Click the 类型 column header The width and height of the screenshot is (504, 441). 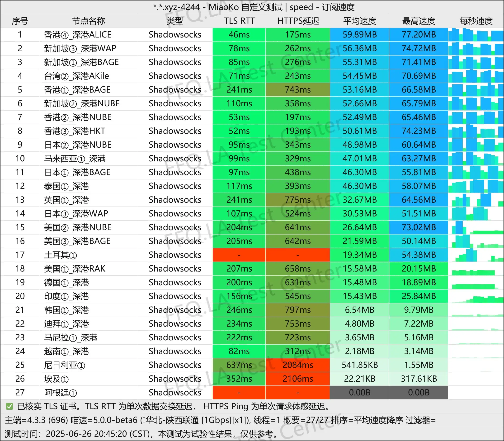pyautogui.click(x=175, y=21)
